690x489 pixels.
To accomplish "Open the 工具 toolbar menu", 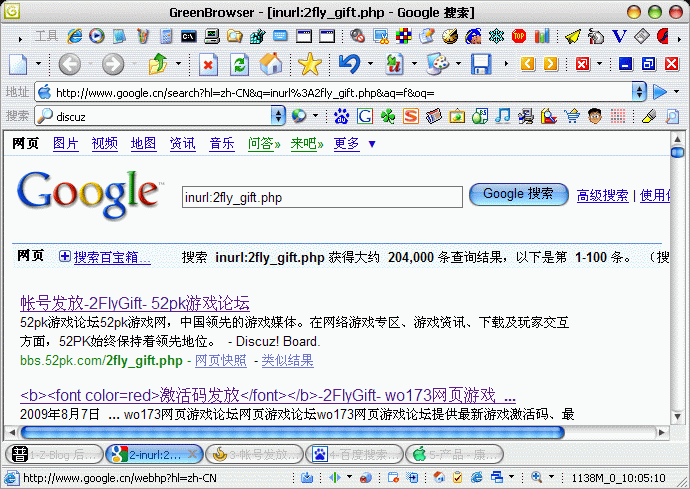I will coord(47,36).
